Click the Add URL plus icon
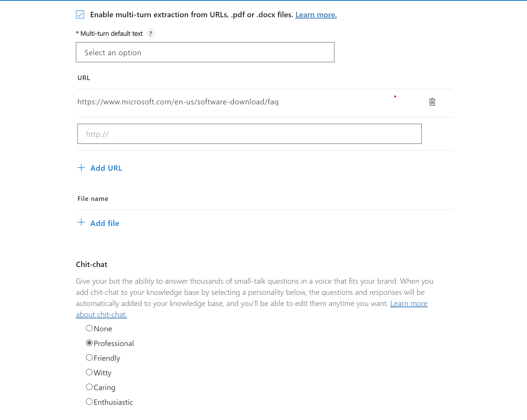The width and height of the screenshot is (527, 420). [x=81, y=168]
